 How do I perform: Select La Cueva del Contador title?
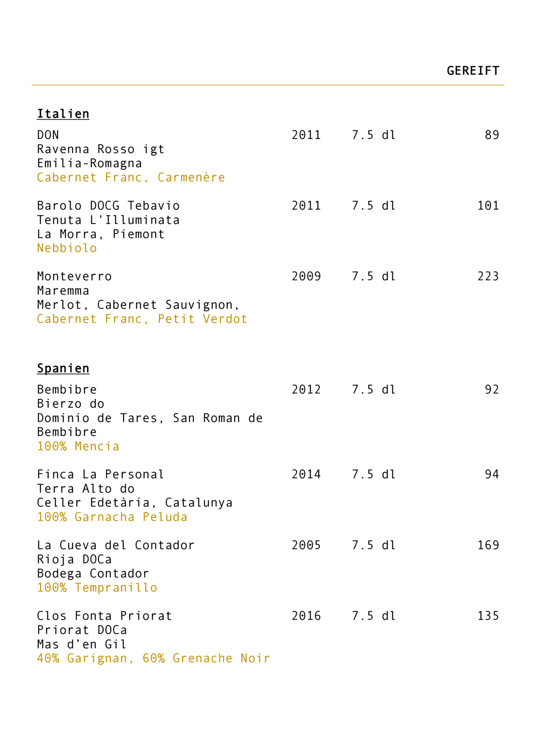tap(116, 545)
